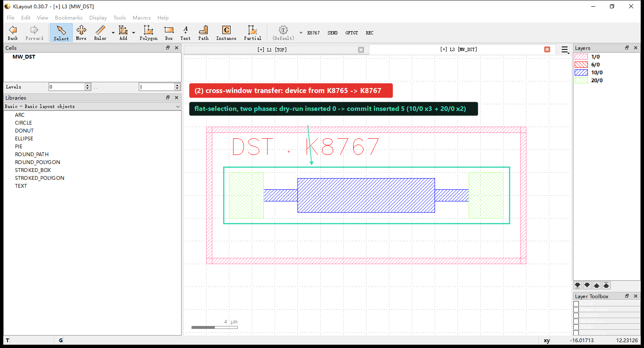Pick the Ruler tool
This screenshot has width=644, height=348.
click(x=100, y=33)
